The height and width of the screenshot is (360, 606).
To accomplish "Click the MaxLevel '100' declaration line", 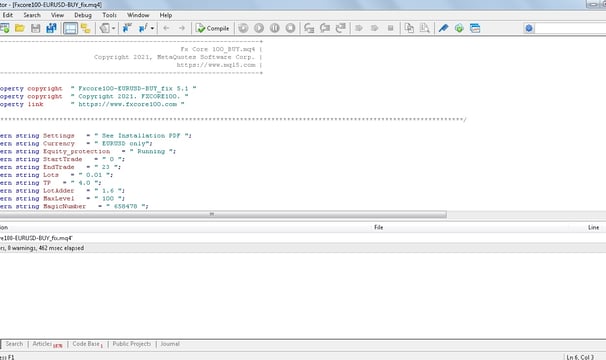I will pyautogui.click(x=62, y=199).
